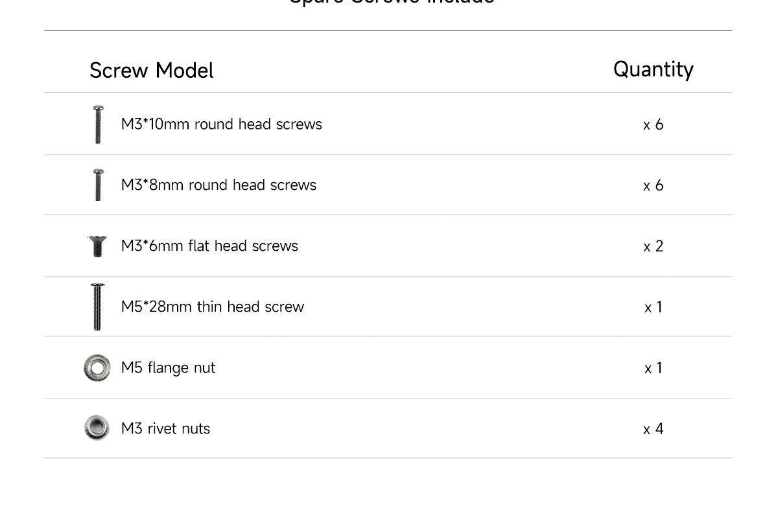This screenshot has height=532, width=778.
Task: Select the Quantity column header
Action: pos(653,69)
